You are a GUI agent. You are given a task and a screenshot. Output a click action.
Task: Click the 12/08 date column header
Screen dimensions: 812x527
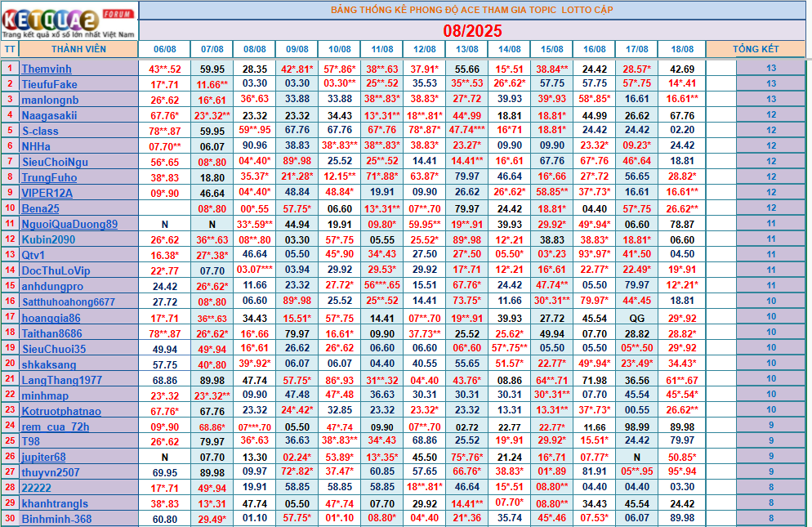425,49
